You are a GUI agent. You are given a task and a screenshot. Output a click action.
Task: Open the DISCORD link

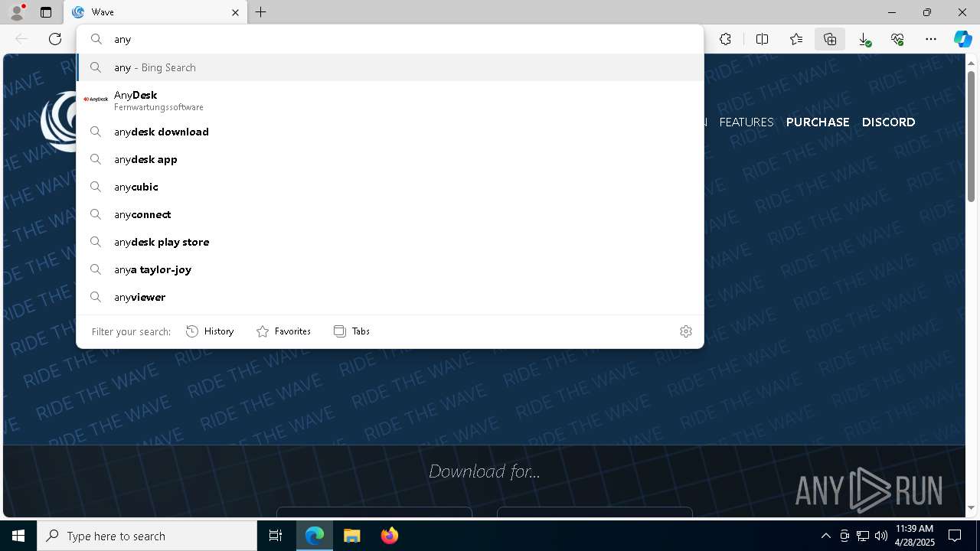point(888,122)
